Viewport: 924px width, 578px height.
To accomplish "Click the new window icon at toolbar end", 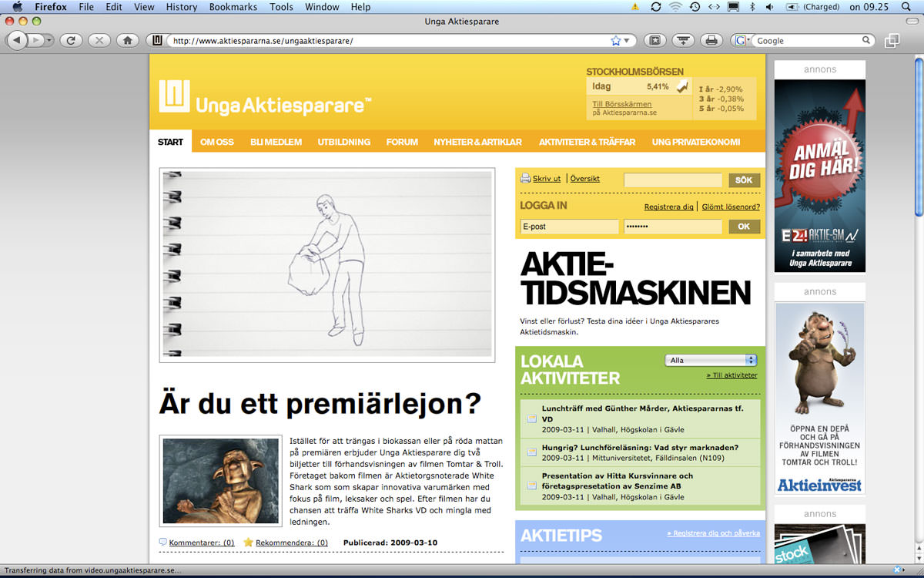I will pyautogui.click(x=892, y=41).
